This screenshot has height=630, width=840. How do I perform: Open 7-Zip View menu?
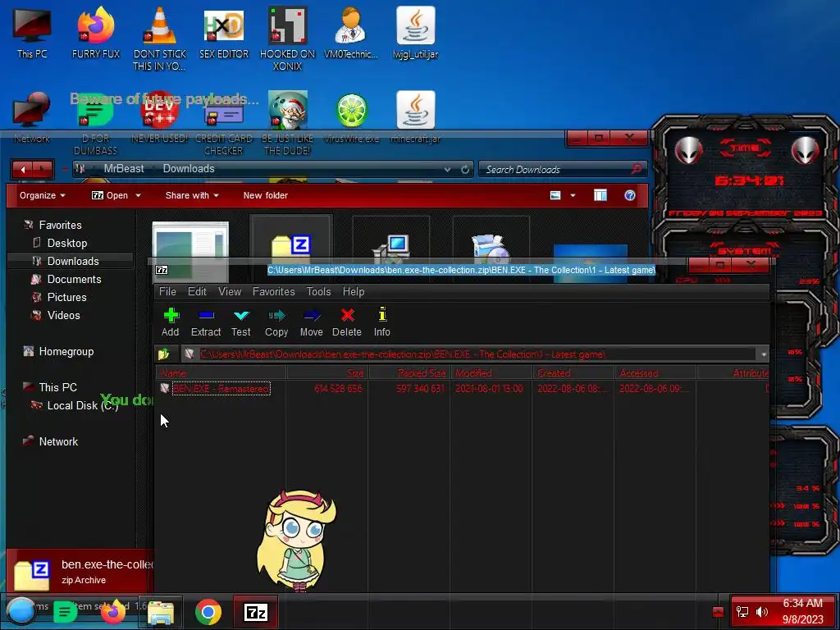[x=230, y=291]
